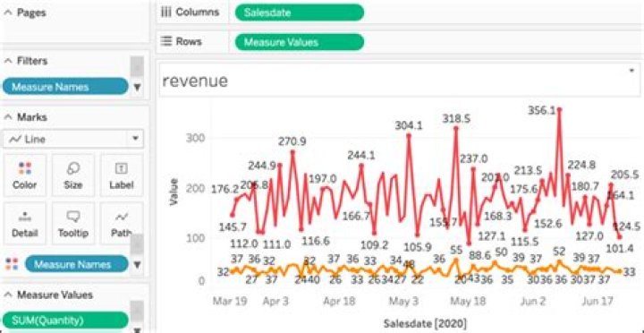Click the revenue chart title
The height and width of the screenshot is (333, 644).
click(195, 81)
